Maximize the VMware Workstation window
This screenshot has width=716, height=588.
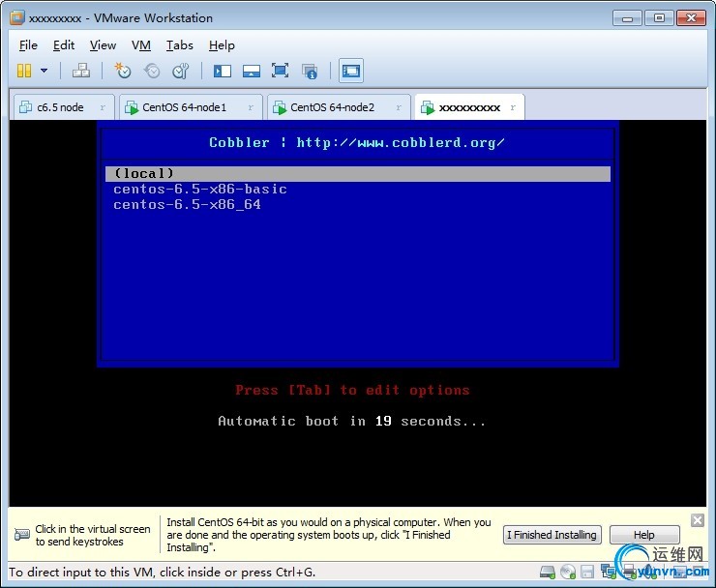[x=659, y=18]
